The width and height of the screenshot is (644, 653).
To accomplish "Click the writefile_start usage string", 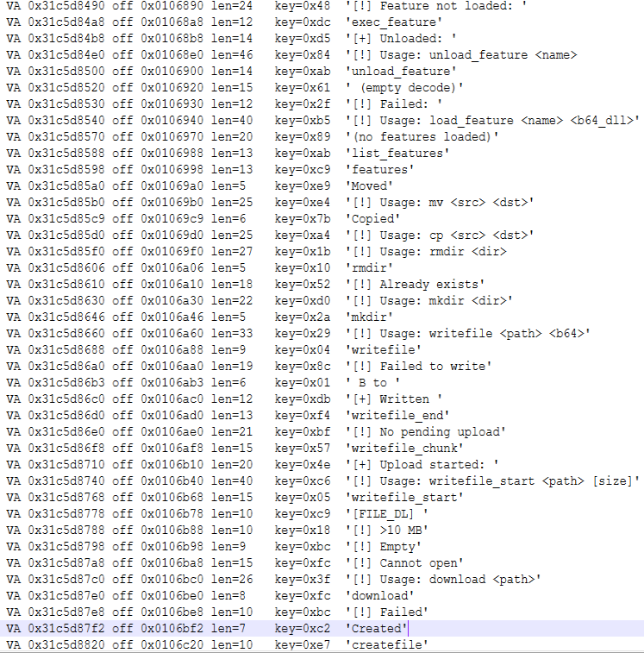I will [x=492, y=481].
